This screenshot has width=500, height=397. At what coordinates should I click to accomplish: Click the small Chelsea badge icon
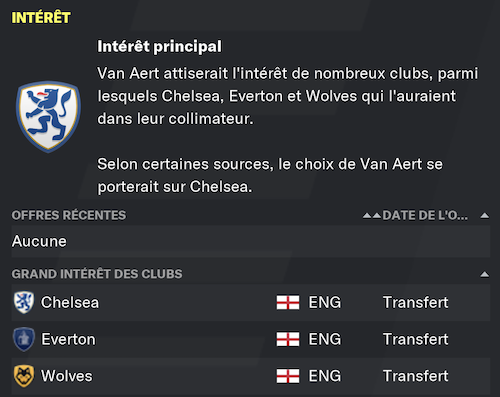click(24, 302)
